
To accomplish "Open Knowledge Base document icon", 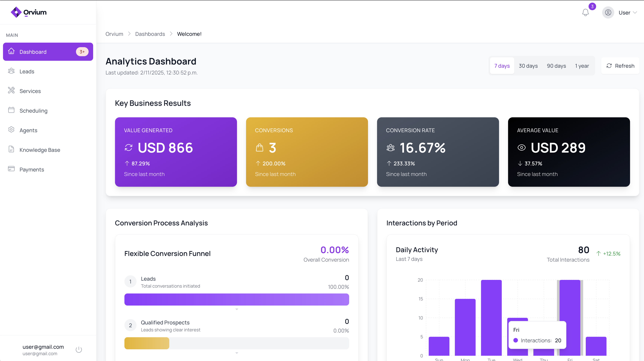I will (x=11, y=149).
